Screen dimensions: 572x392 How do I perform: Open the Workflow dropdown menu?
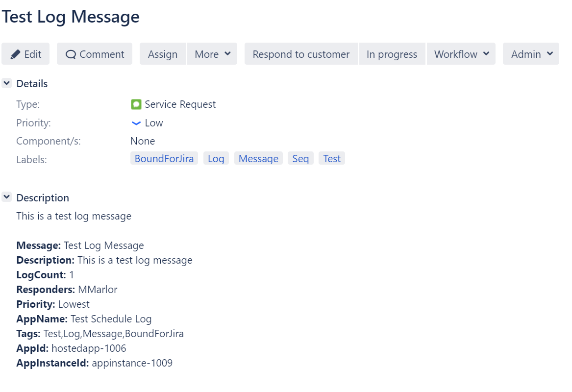460,54
